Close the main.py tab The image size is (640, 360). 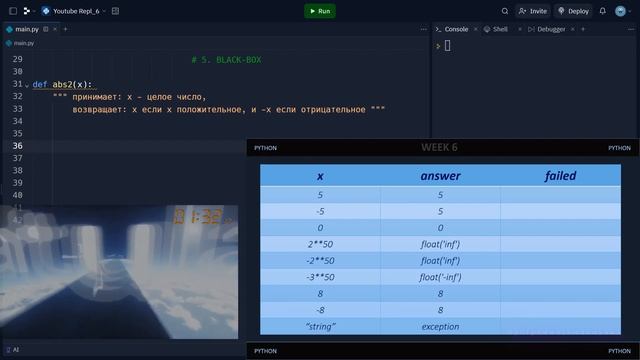55,29
